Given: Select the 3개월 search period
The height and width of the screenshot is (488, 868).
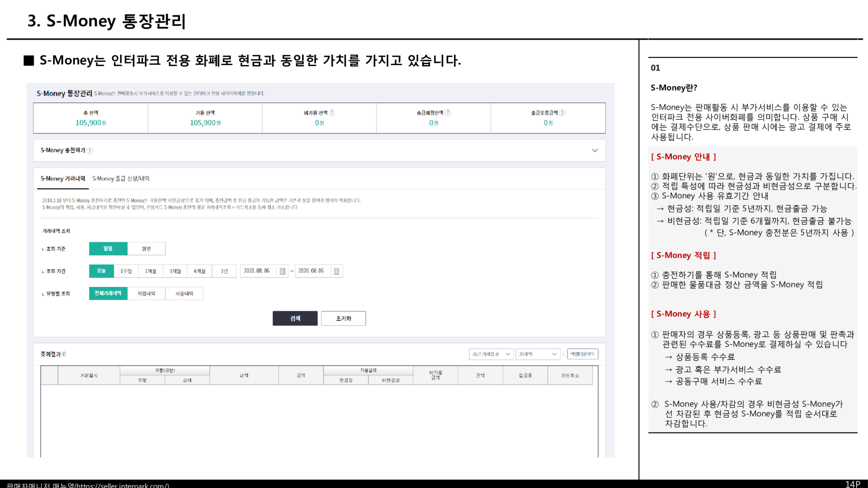Looking at the screenshot, I should coord(175,271).
